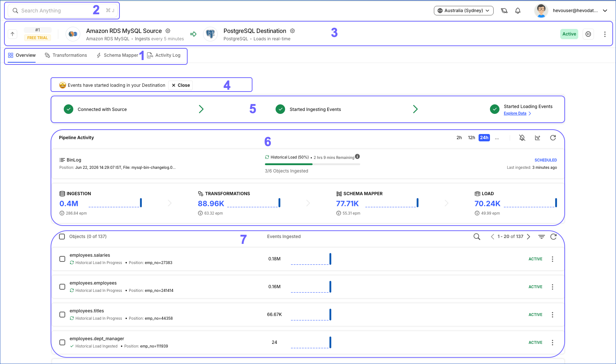Image resolution: width=616 pixels, height=364 pixels.
Task: Click the FREE TRIAL badge
Action: point(37,38)
